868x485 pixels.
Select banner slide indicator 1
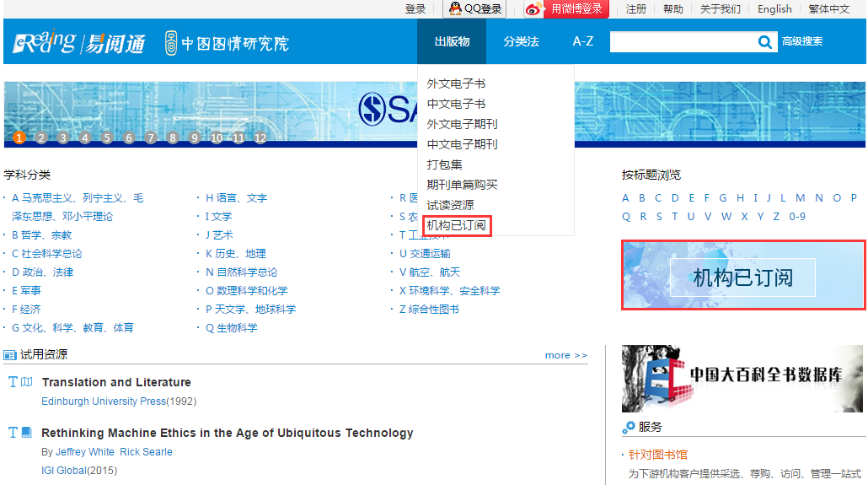19,138
